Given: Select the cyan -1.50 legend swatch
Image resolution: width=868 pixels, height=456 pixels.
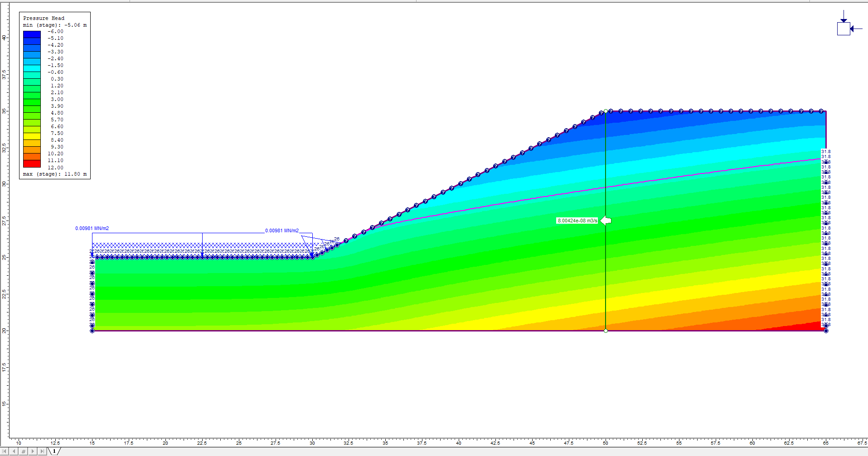Looking at the screenshot, I should 32,68.
